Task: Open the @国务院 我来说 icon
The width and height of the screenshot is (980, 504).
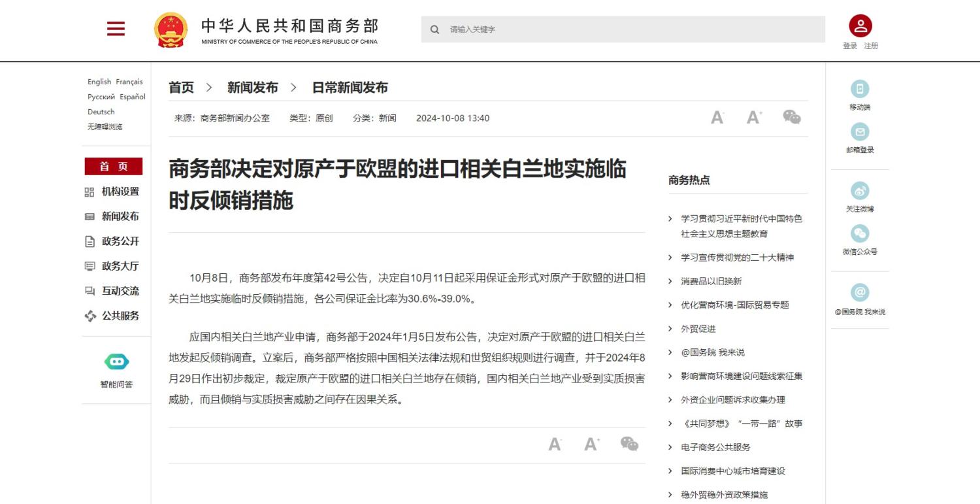Action: click(860, 293)
